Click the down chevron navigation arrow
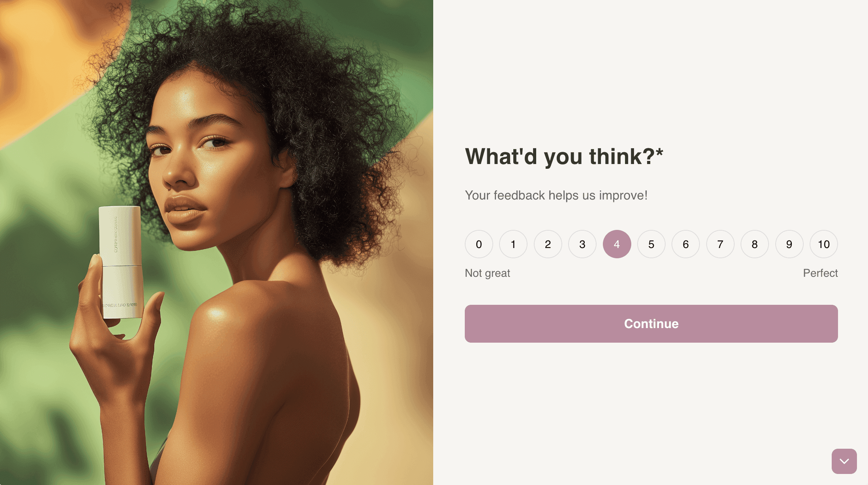Viewport: 868px width, 485px height. (x=844, y=461)
